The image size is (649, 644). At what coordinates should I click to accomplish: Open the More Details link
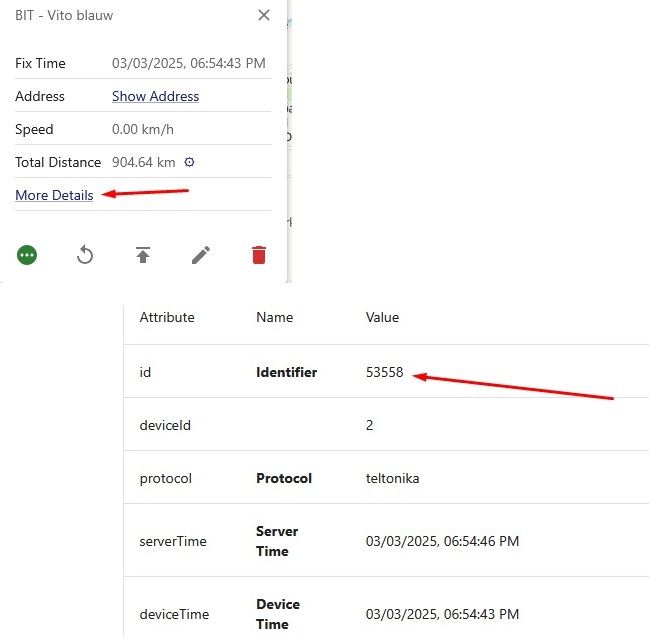[54, 195]
